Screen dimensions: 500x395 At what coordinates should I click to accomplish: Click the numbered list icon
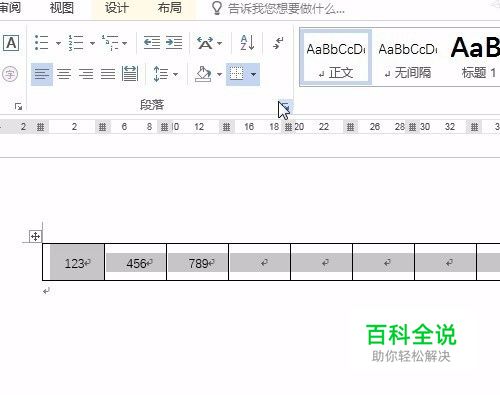tap(76, 43)
